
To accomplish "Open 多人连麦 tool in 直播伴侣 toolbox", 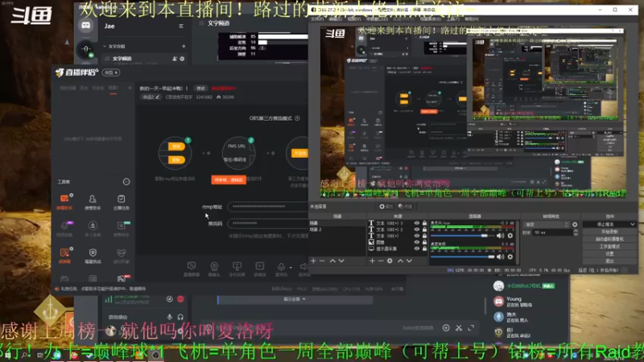I will (x=93, y=229).
